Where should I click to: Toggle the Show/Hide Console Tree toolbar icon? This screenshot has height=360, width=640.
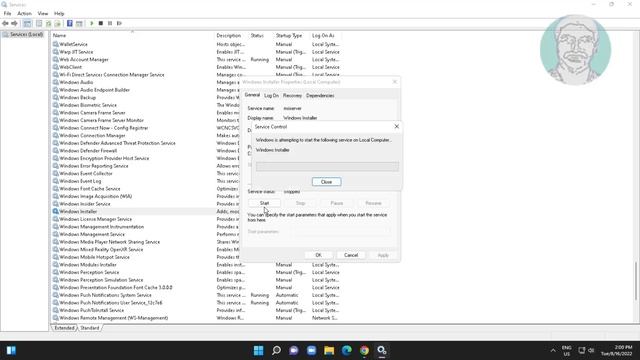27,23
